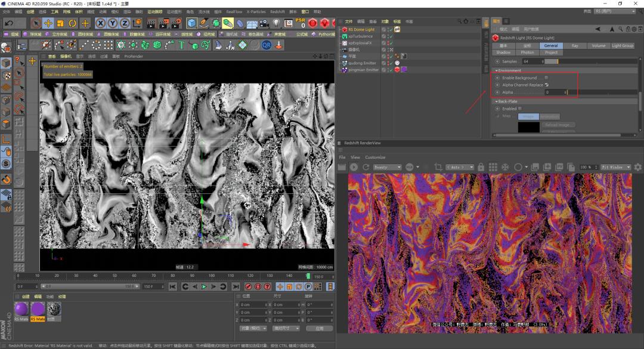The height and width of the screenshot is (349, 644).
Task: Enable the Enable Background checkbox
Action: coord(546,78)
